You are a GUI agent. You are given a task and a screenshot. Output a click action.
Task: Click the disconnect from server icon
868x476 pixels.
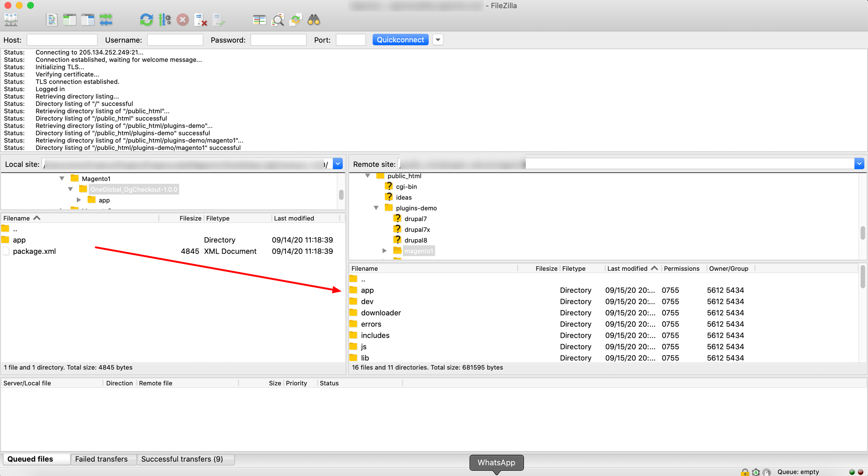point(201,20)
